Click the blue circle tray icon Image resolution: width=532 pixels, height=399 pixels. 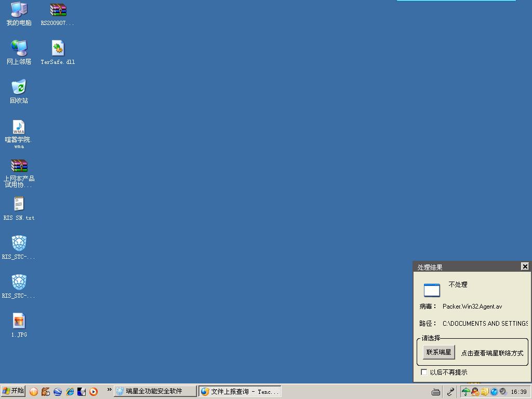[494, 392]
